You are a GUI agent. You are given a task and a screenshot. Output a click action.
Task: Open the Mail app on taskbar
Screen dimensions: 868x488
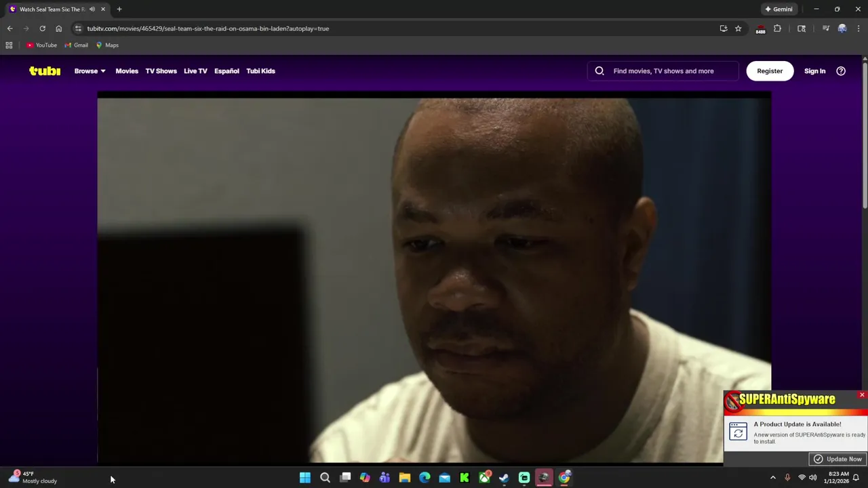click(444, 478)
